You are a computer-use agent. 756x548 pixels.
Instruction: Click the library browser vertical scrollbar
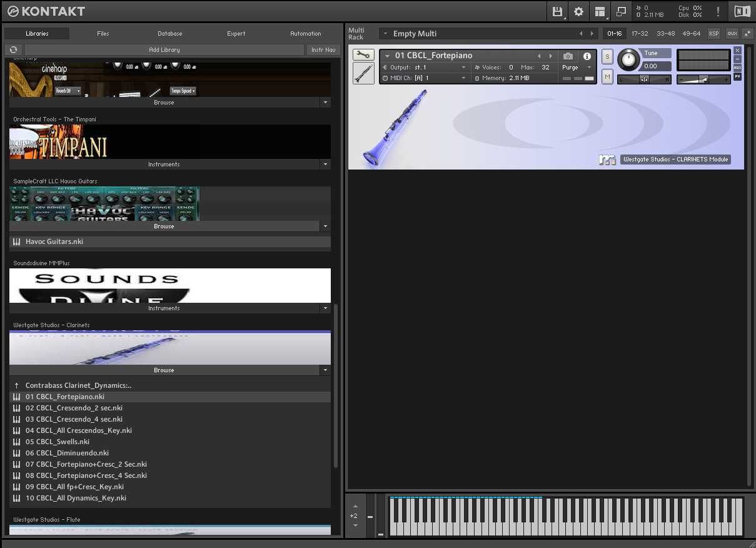336,385
